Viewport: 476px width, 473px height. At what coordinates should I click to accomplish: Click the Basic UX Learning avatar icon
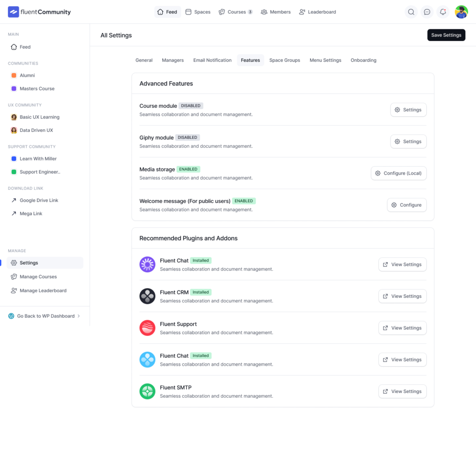pos(14,117)
